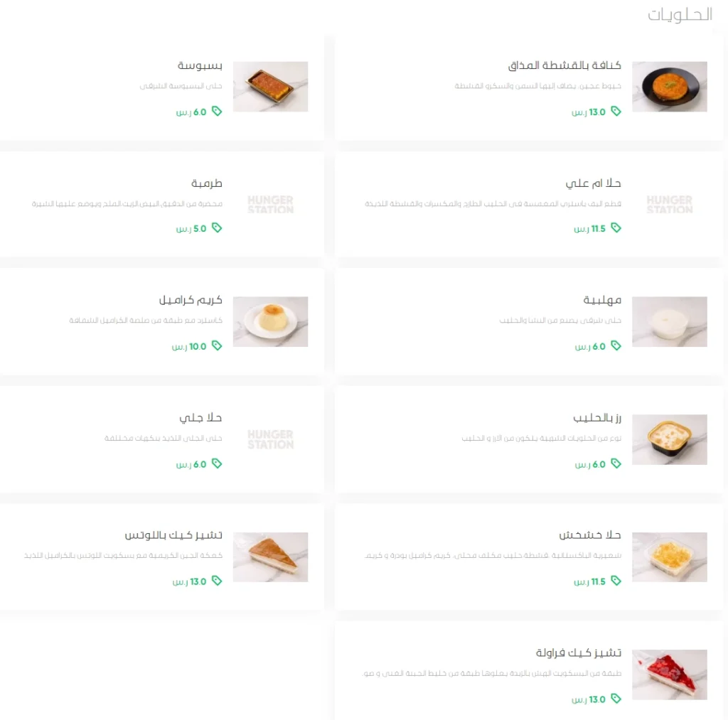The width and height of the screenshot is (728, 720).
Task: Click the 13.0 price of تشيز كيك باللوتس
Action: pos(198,581)
